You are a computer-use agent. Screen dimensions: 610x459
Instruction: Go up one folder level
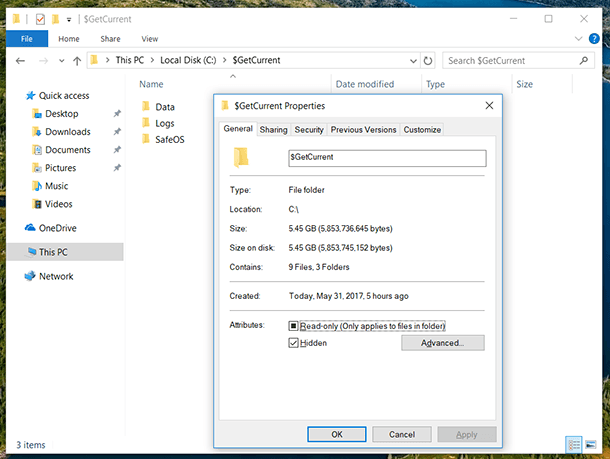pos(77,61)
